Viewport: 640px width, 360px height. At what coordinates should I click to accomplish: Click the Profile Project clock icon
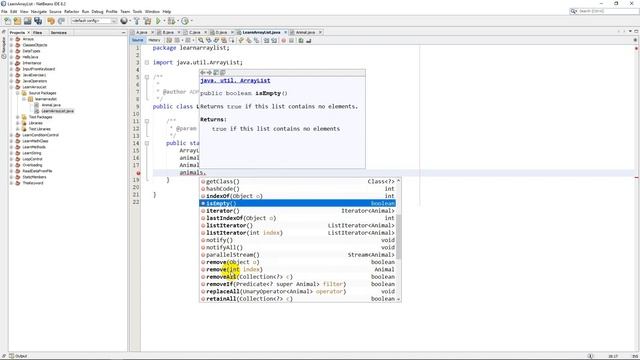click(x=185, y=21)
